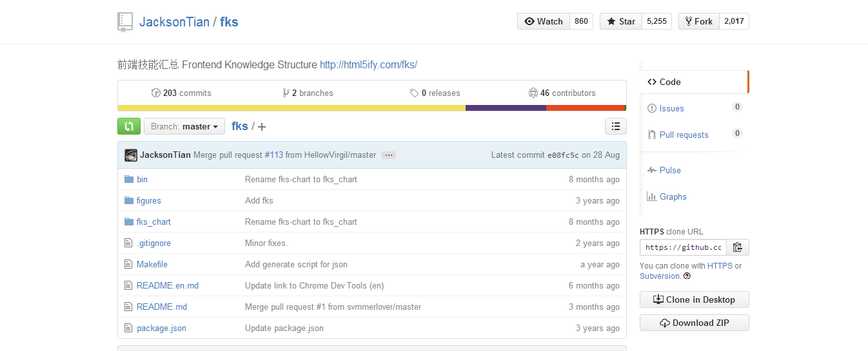Image resolution: width=868 pixels, height=351 pixels.
Task: Click yellow segment of the language bar
Action: pyautogui.click(x=291, y=108)
